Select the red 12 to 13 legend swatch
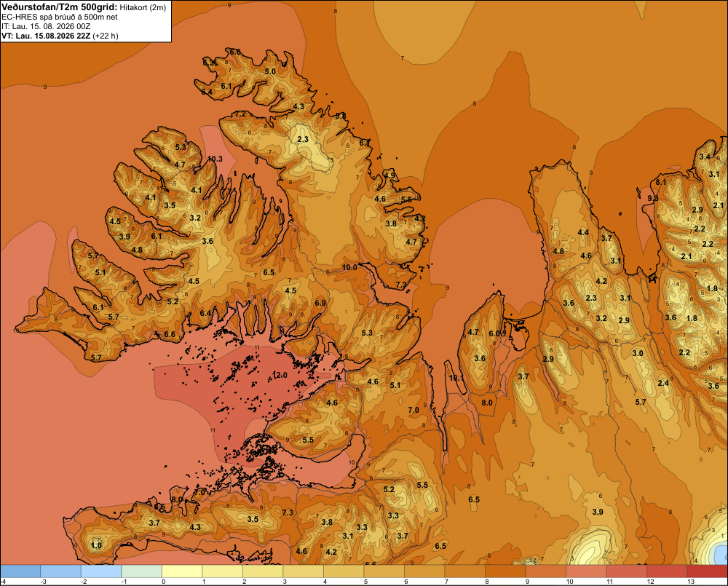Image resolution: width=728 pixels, height=586 pixels. point(667,571)
